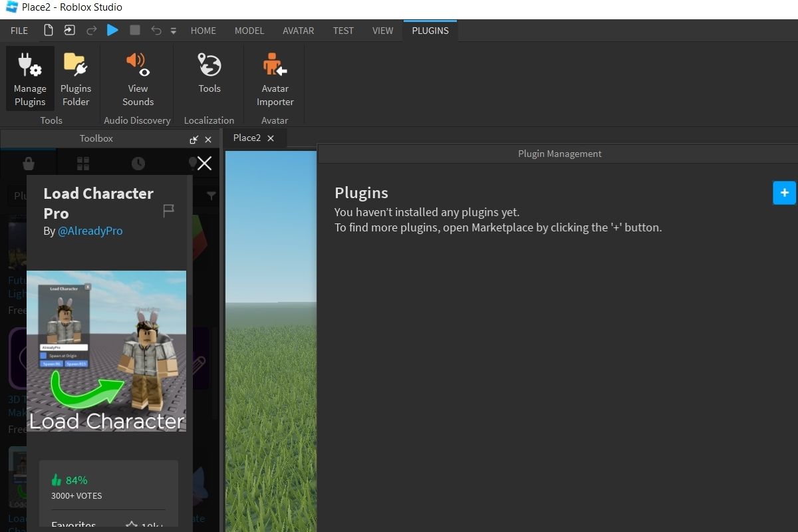
Task: Open the Plugins Folder
Action: [x=76, y=78]
